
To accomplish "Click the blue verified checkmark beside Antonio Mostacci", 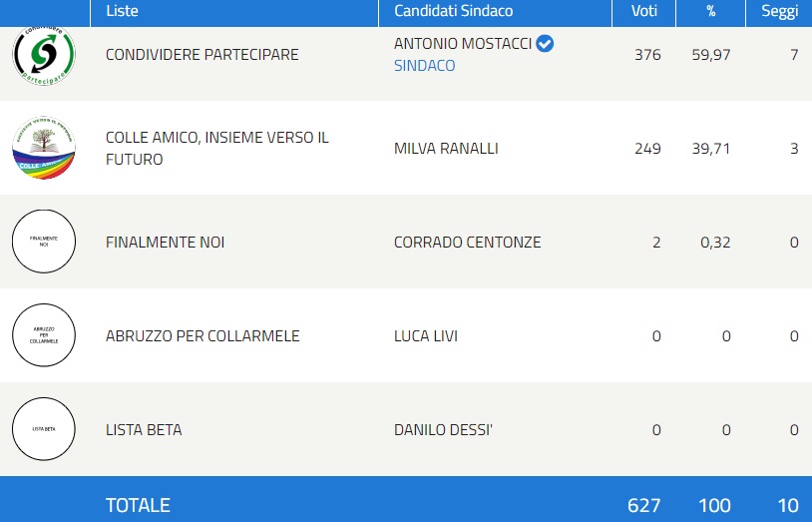I will tap(545, 44).
